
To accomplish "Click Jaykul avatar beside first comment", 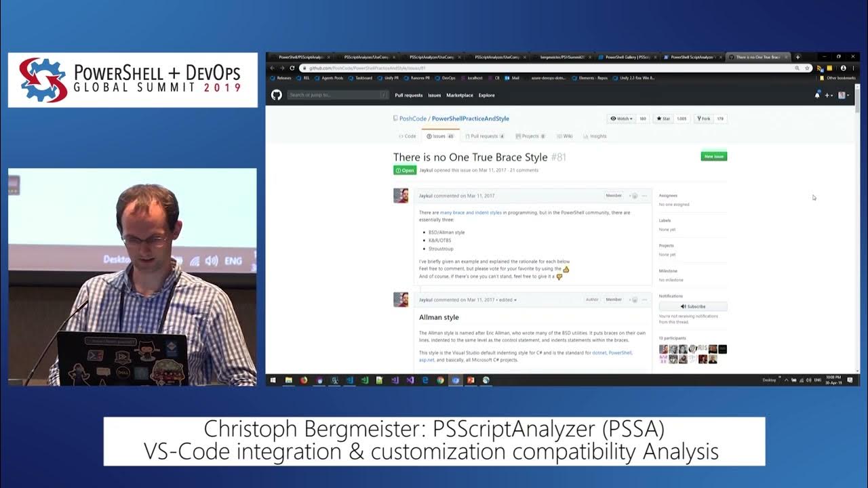I will [x=401, y=196].
